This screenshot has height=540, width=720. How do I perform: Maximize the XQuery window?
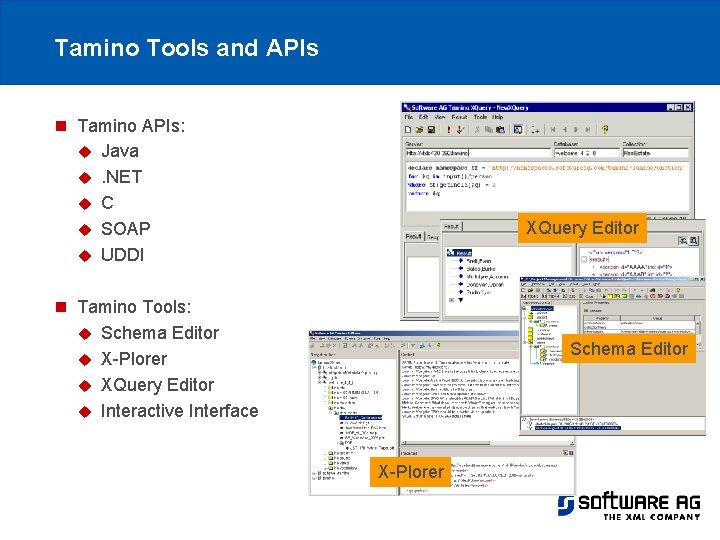[679, 107]
